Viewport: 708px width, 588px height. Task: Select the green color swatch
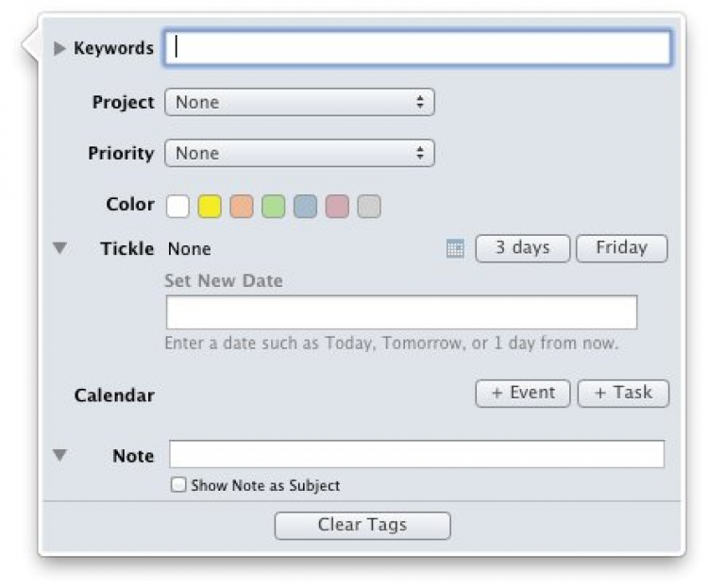click(x=274, y=206)
